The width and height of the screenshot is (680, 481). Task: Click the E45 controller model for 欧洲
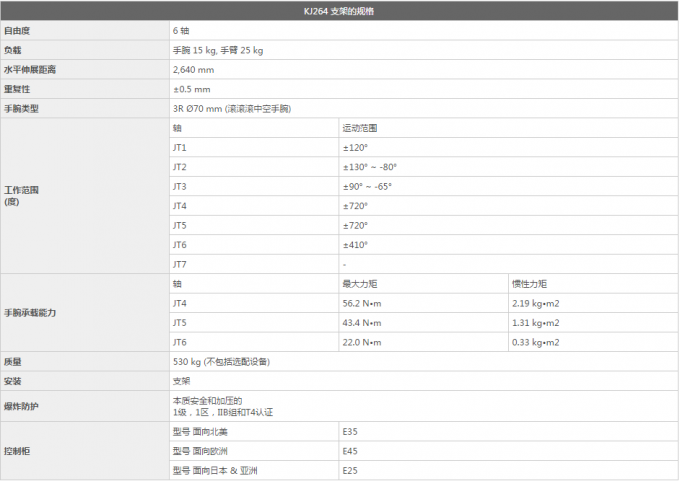click(x=350, y=451)
